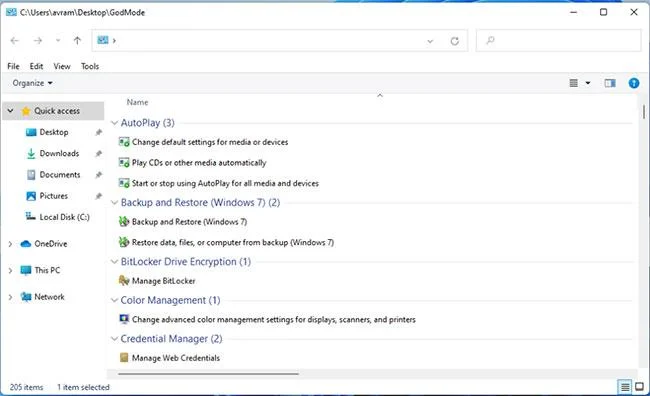Click the pin icon next to Downloads
Image resolution: width=650 pixels, height=396 pixels.
[x=98, y=153]
